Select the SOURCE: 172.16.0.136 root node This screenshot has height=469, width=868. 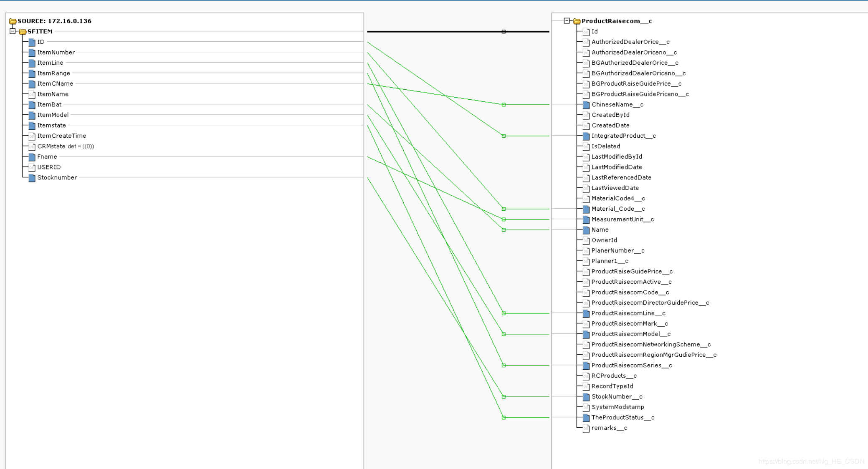tap(54, 21)
